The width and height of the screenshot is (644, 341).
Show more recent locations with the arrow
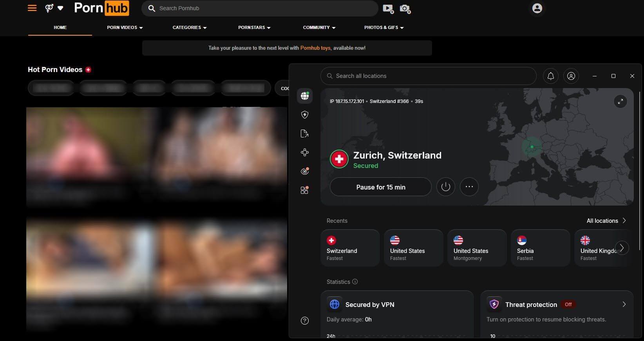point(622,248)
